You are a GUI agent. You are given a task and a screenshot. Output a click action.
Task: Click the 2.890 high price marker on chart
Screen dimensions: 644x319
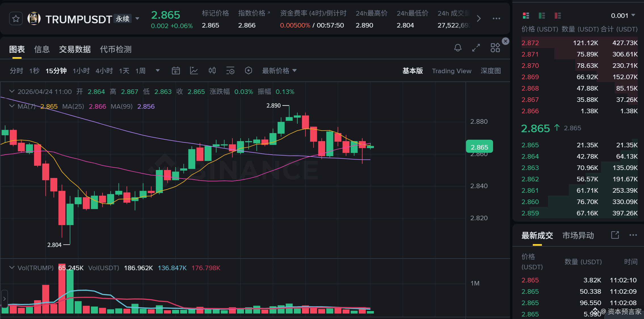[273, 106]
